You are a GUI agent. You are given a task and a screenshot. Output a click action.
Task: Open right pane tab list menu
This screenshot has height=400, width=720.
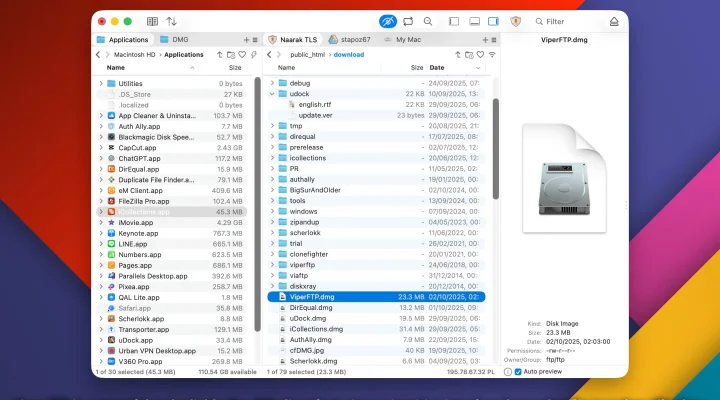coord(494,40)
